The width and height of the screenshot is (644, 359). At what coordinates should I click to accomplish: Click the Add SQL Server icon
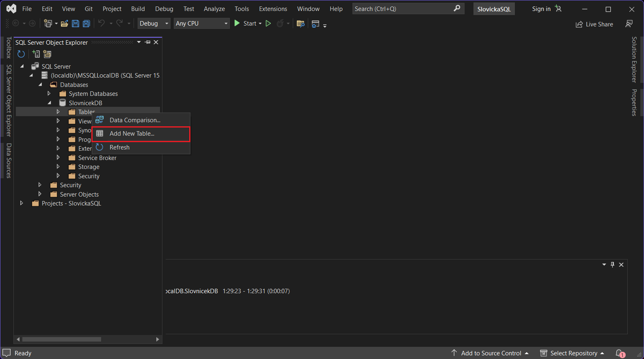[36, 54]
